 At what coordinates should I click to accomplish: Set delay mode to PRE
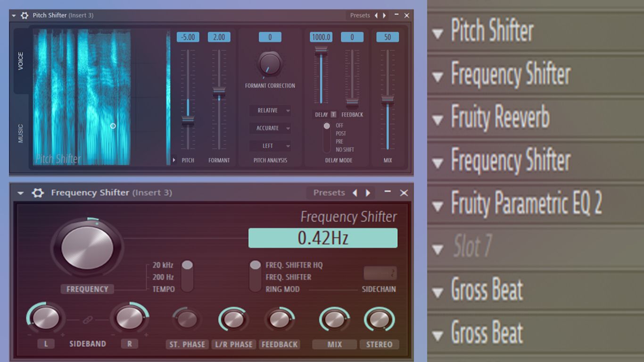point(339,142)
